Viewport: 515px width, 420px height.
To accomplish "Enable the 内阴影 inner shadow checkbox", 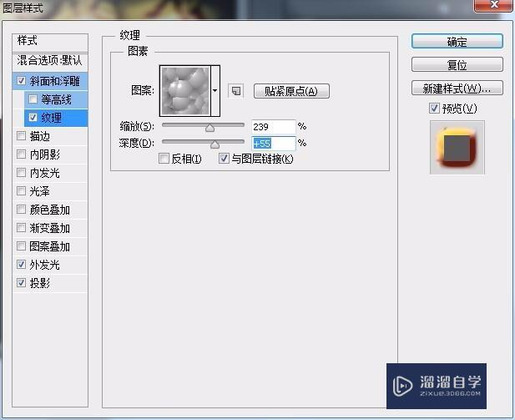I will [x=22, y=154].
